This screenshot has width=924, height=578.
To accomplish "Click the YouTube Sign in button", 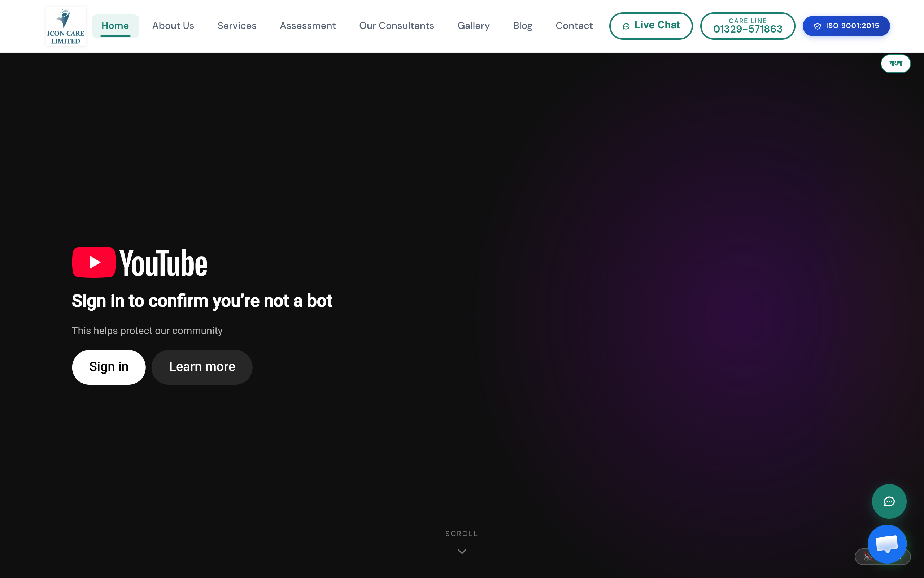I will click(x=109, y=367).
